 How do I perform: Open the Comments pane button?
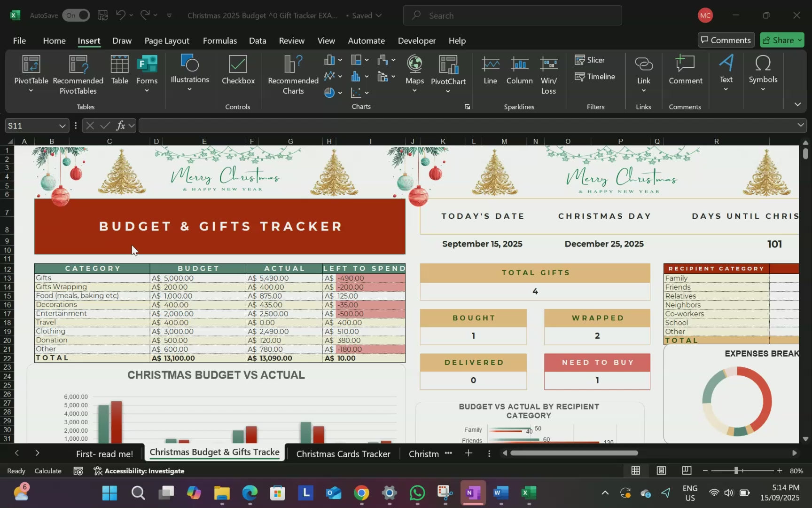click(726, 40)
